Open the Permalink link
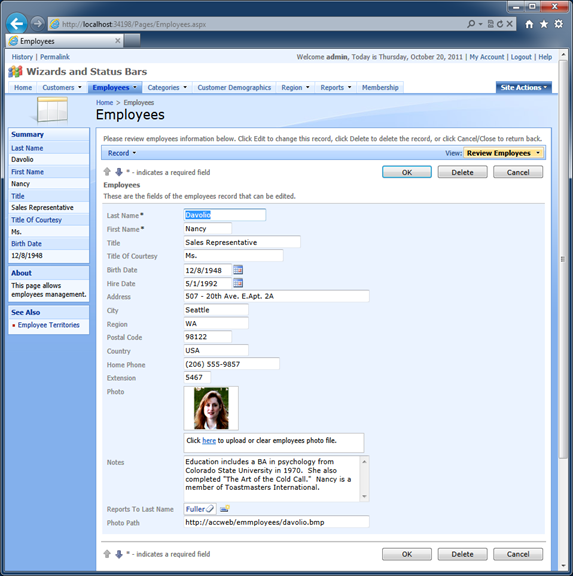573x576 pixels. point(55,57)
